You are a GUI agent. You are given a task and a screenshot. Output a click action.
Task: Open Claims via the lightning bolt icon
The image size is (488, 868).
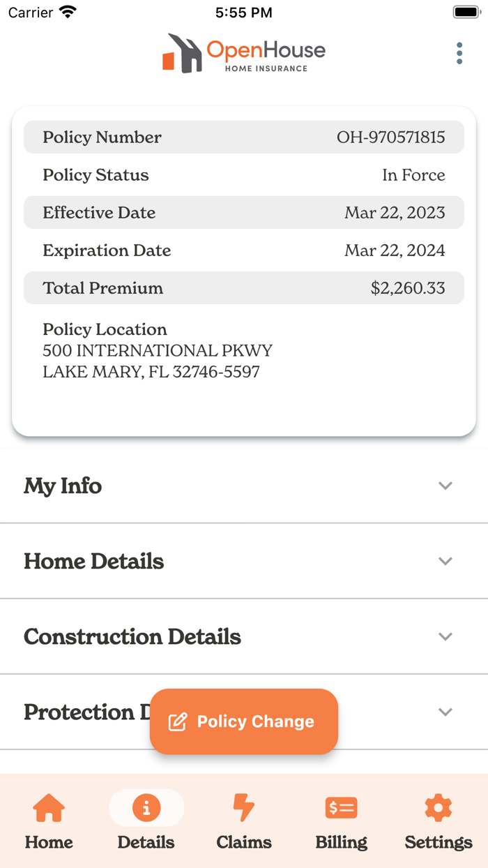pos(243,807)
